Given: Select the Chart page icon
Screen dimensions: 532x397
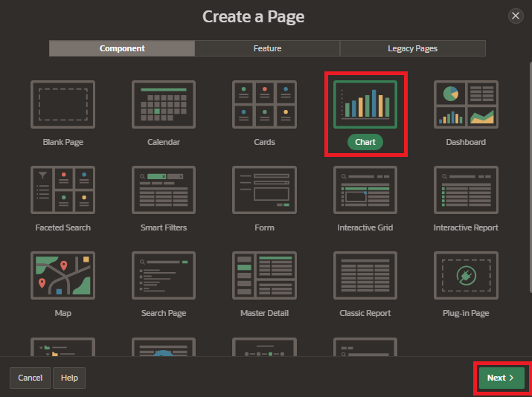Looking at the screenshot, I should 365,105.
